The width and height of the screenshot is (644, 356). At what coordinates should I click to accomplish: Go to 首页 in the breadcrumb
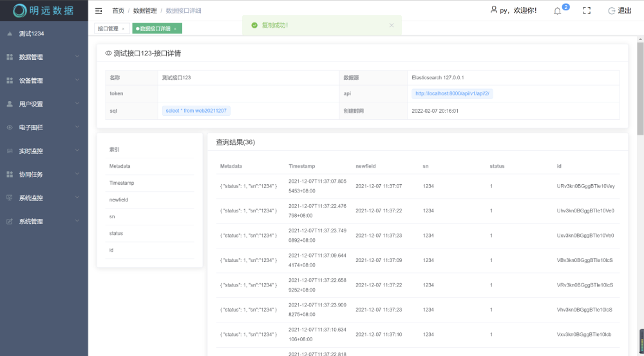pyautogui.click(x=118, y=11)
